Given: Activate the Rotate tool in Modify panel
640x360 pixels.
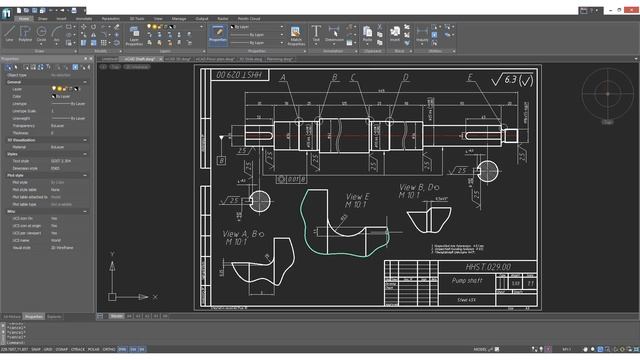Looking at the screenshot, I should tap(93, 27).
